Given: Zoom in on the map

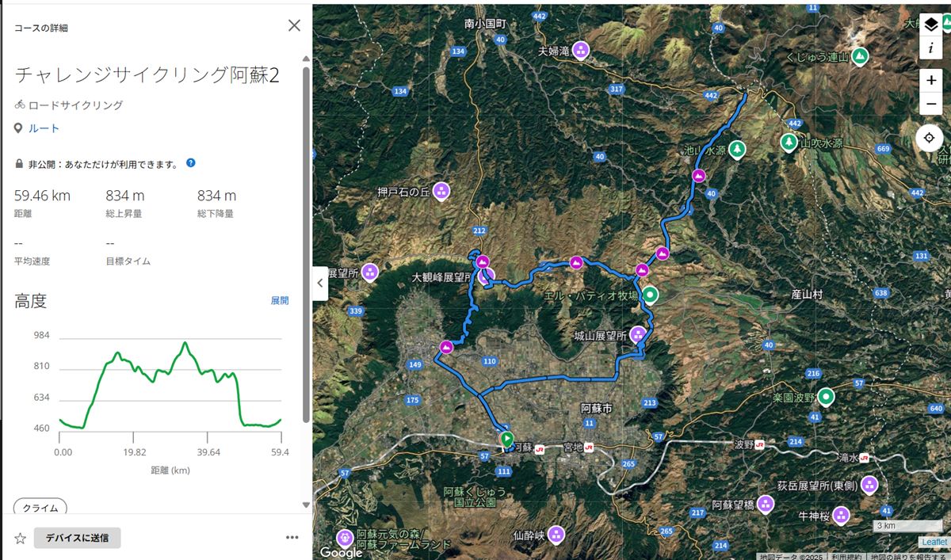Looking at the screenshot, I should tap(930, 80).
